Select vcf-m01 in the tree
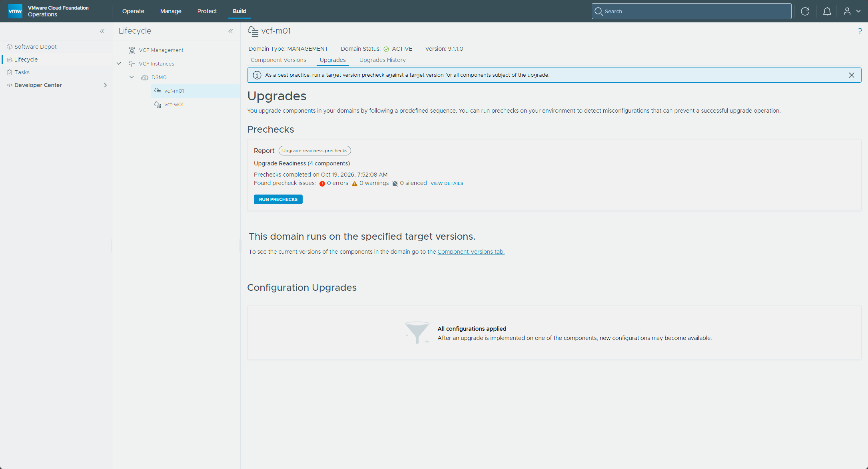The image size is (868, 469). pyautogui.click(x=196, y=91)
